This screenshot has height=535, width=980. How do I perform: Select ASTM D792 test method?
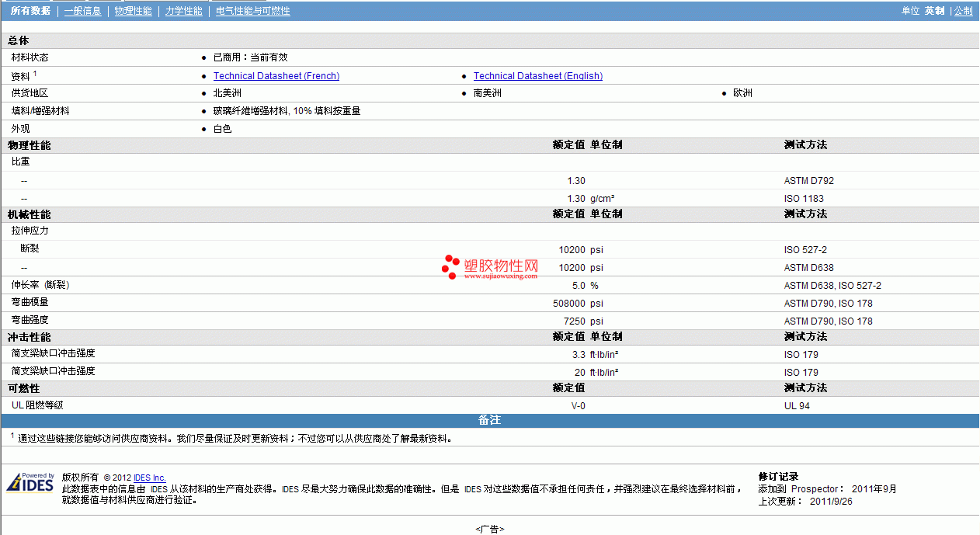pyautogui.click(x=809, y=181)
